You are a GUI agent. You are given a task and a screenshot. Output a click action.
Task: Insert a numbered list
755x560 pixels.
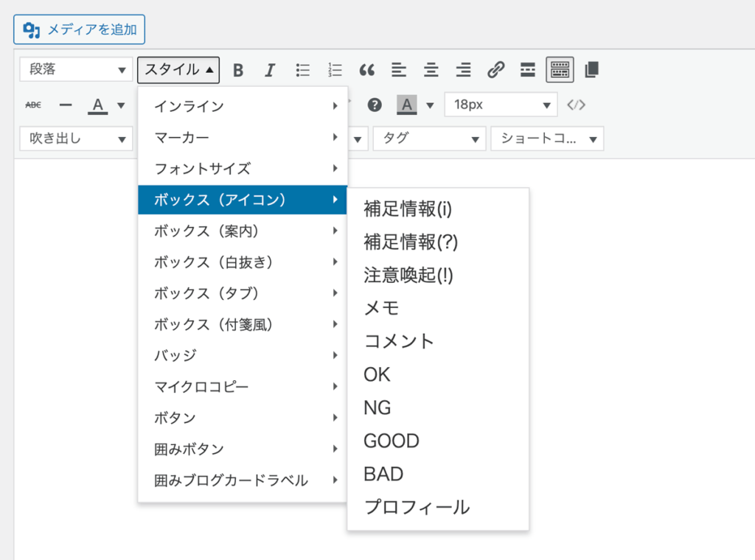[335, 70]
